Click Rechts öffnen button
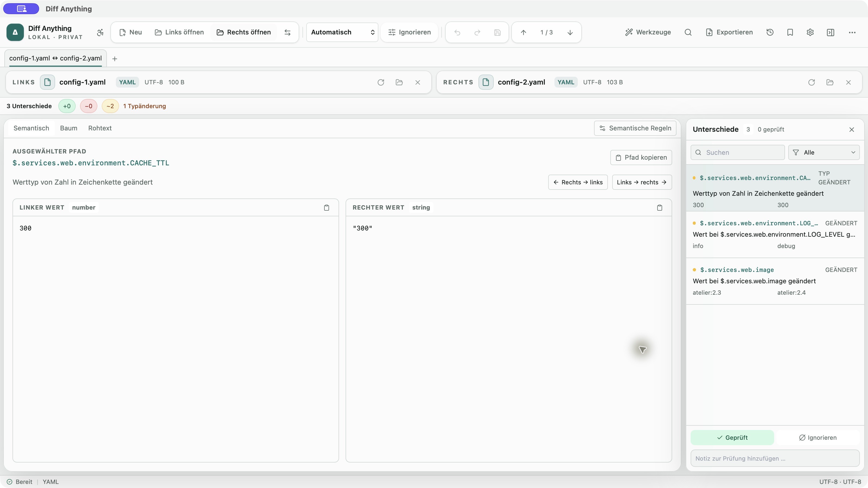Screen dimensions: 868x488 point(243,32)
